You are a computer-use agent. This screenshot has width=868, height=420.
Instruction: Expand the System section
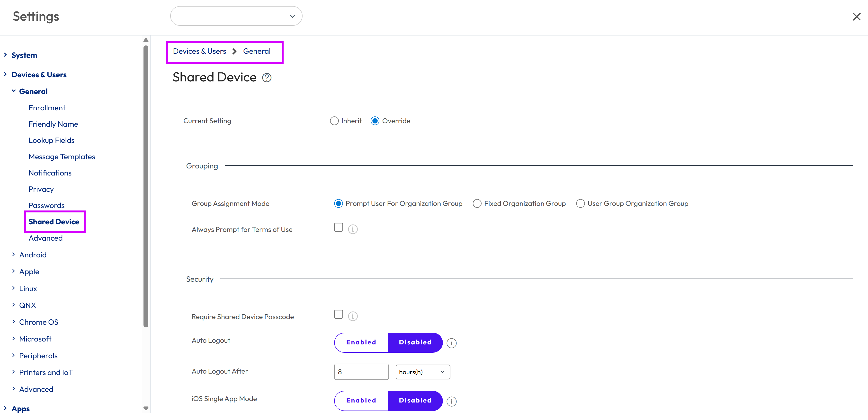click(5, 55)
